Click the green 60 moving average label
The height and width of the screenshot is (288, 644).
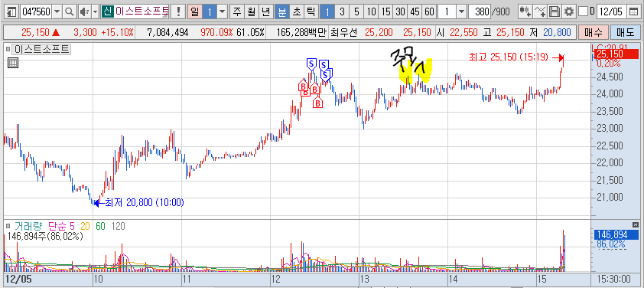click(x=100, y=226)
